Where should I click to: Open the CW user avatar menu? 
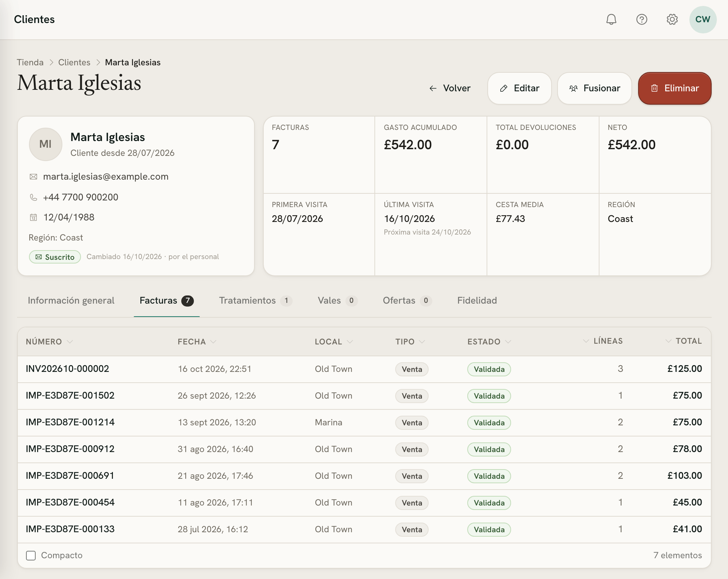[x=703, y=19]
